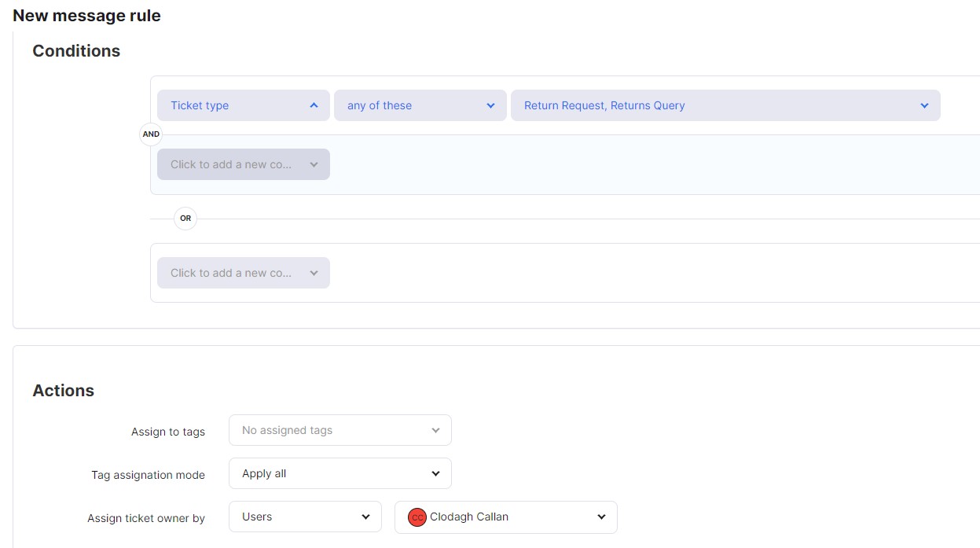980x548 pixels.
Task: Open the 'Return Request, Returns Query' value dropdown
Action: (x=725, y=105)
